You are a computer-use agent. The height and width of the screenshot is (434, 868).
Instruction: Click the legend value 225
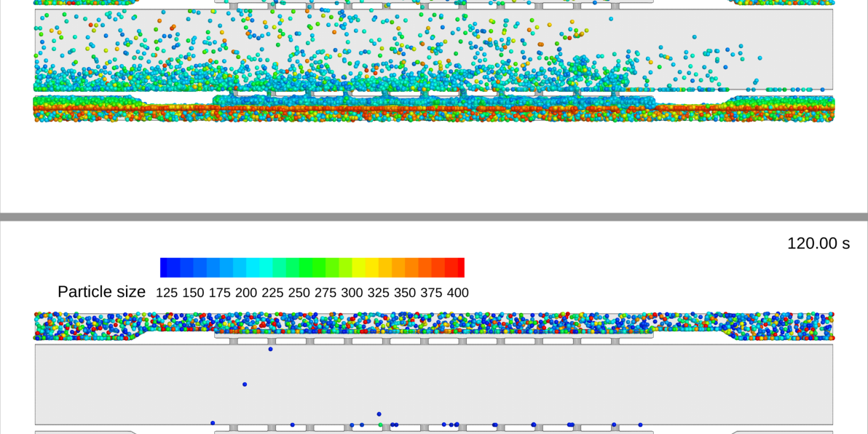coord(272,293)
